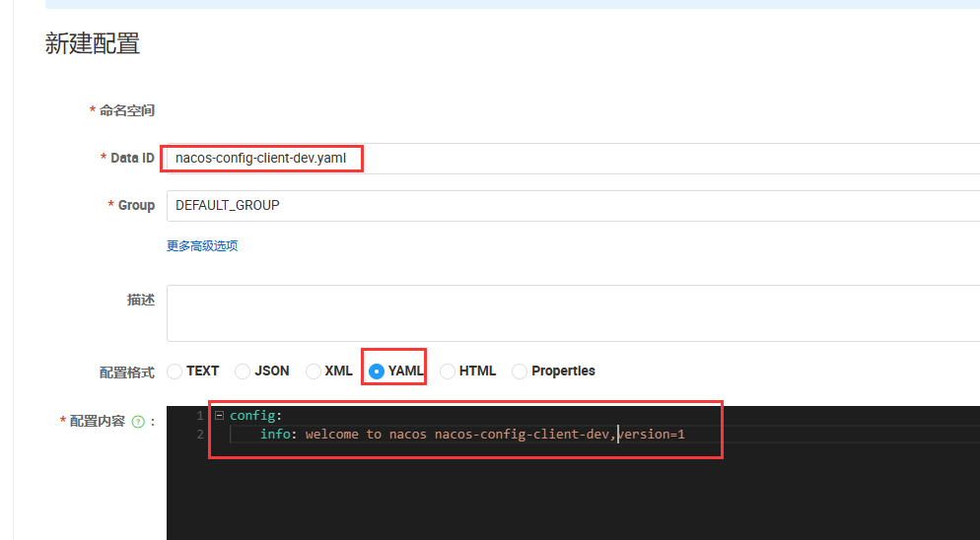Click 'version=1' text in the editor
The width and height of the screenshot is (980, 540).
[x=652, y=434]
